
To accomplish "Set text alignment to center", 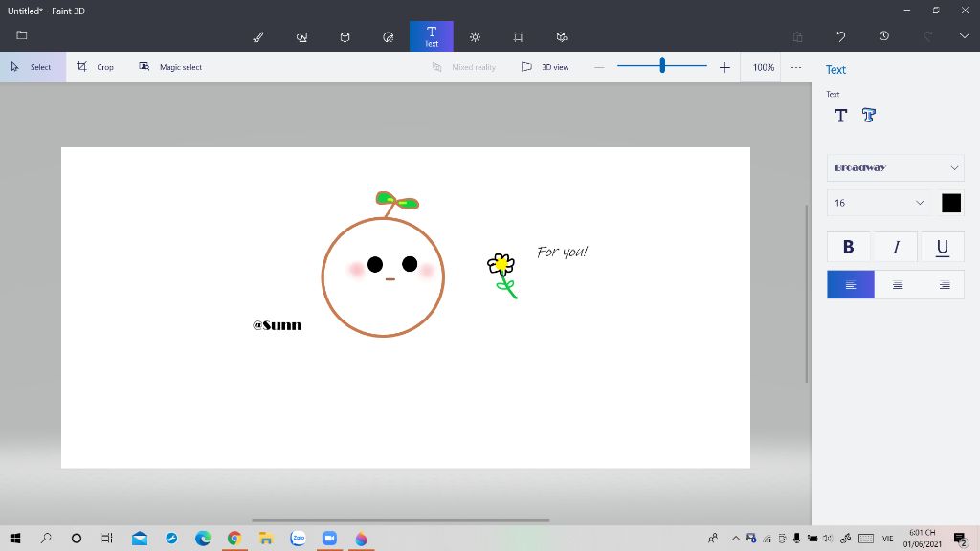I will 898,285.
